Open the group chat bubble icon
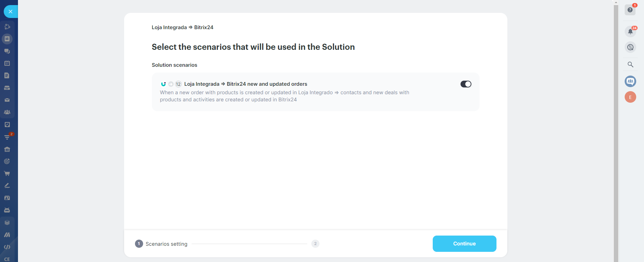The width and height of the screenshot is (644, 262). [630, 81]
